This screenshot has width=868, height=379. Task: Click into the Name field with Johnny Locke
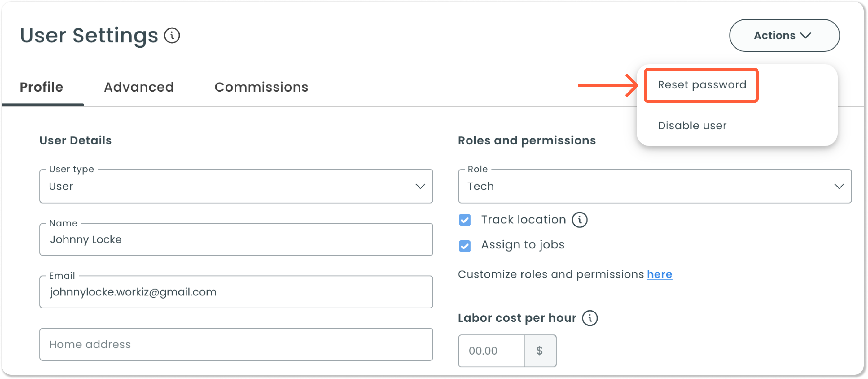[236, 240]
